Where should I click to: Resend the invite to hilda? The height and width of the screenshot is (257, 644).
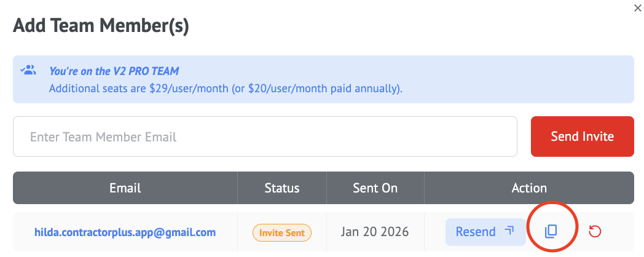click(x=476, y=232)
